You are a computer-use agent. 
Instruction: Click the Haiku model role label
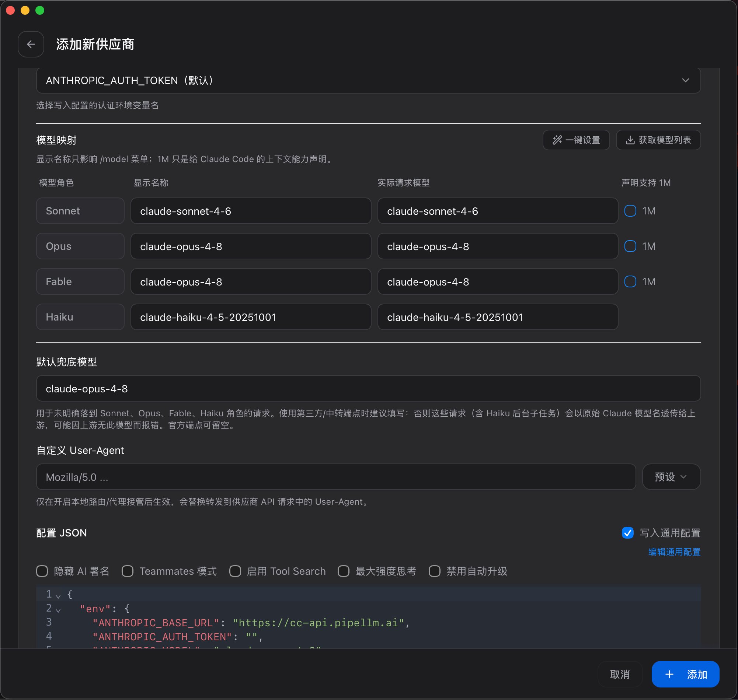tap(80, 317)
